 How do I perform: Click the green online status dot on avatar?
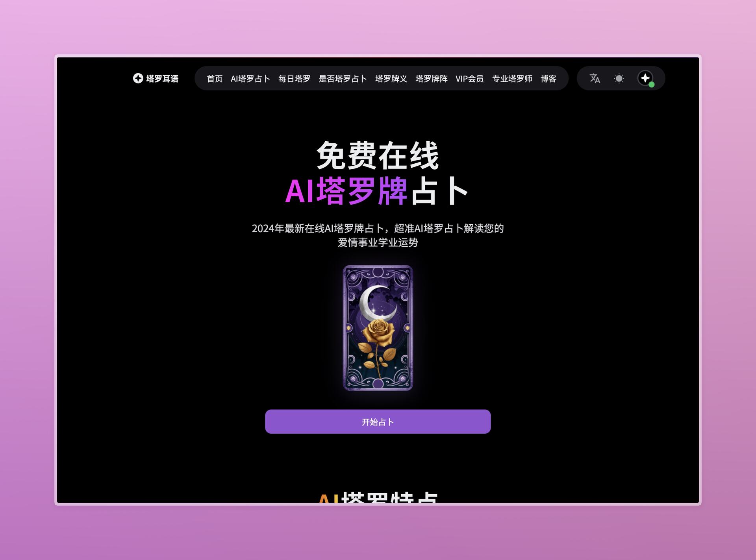coord(652,85)
